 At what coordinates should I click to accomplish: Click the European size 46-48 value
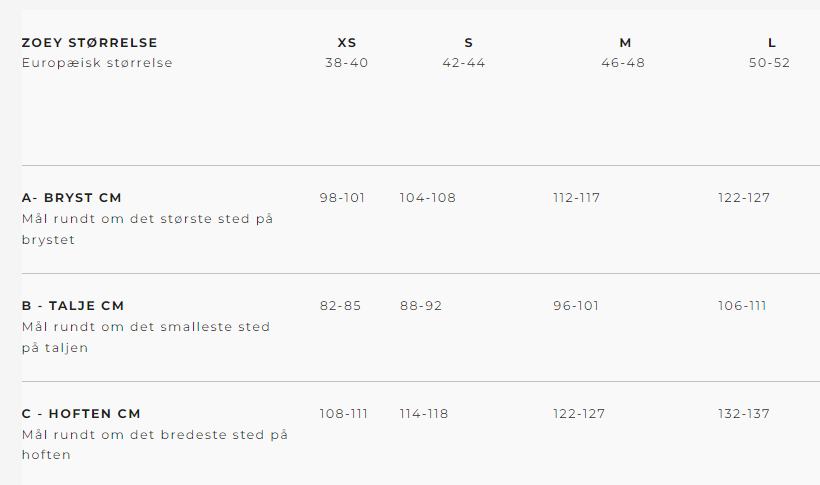[623, 63]
